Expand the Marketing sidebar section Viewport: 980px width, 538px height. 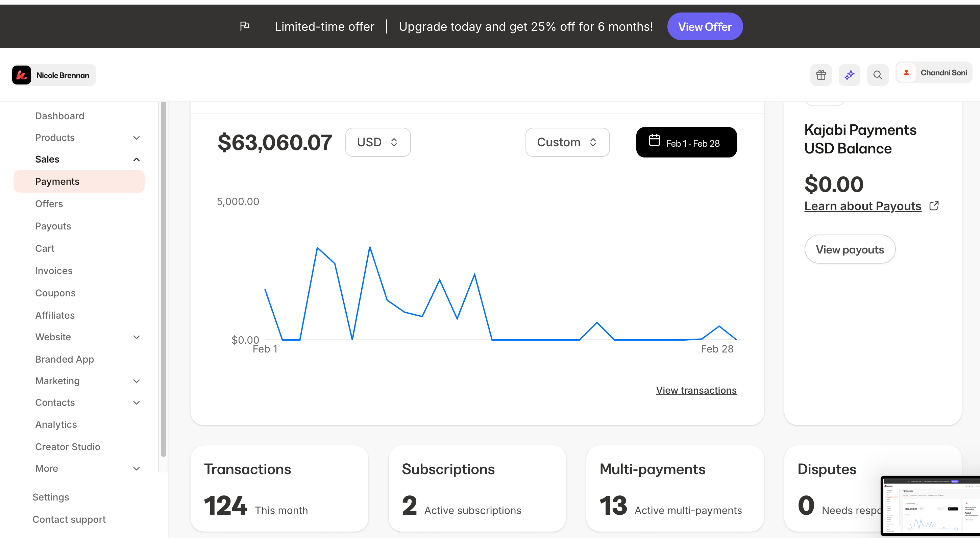tap(136, 381)
